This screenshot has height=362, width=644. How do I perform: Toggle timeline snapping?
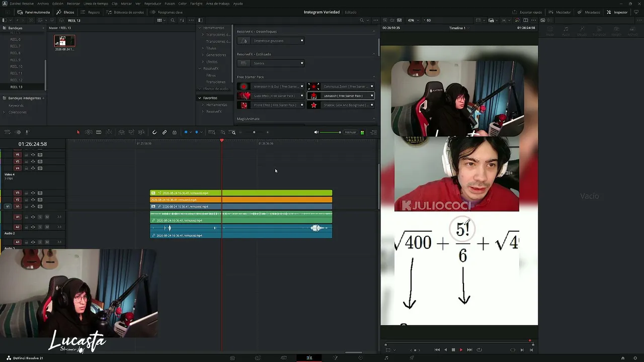[154, 132]
